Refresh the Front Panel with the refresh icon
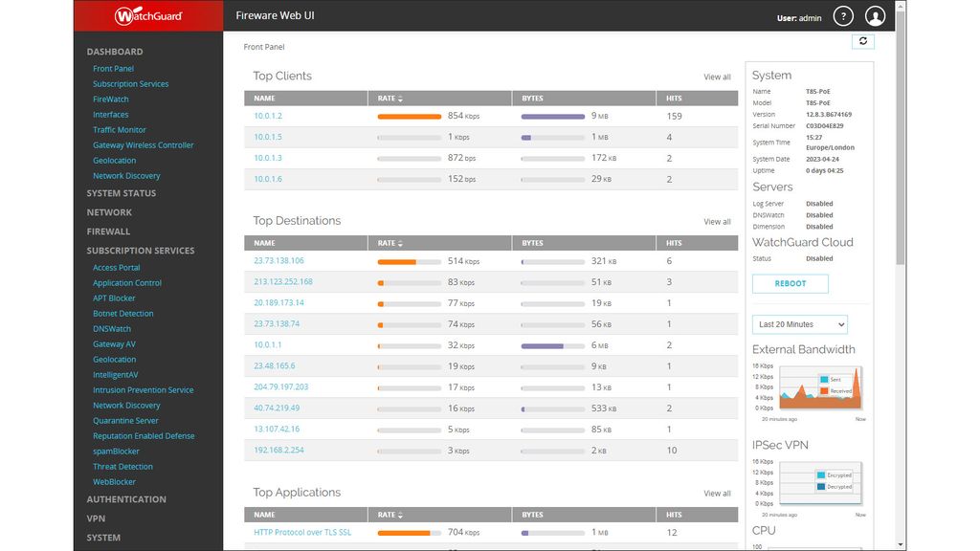Viewport: 980px width, 551px height. [862, 41]
